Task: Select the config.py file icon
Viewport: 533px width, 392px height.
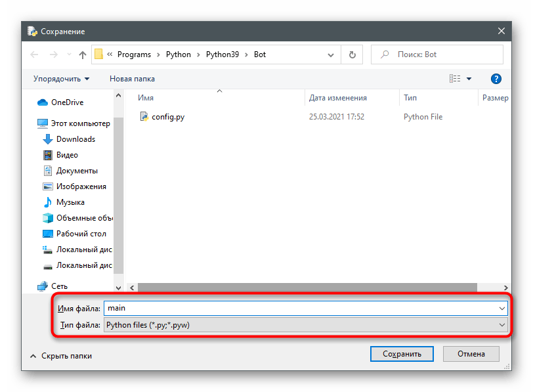Action: point(144,117)
